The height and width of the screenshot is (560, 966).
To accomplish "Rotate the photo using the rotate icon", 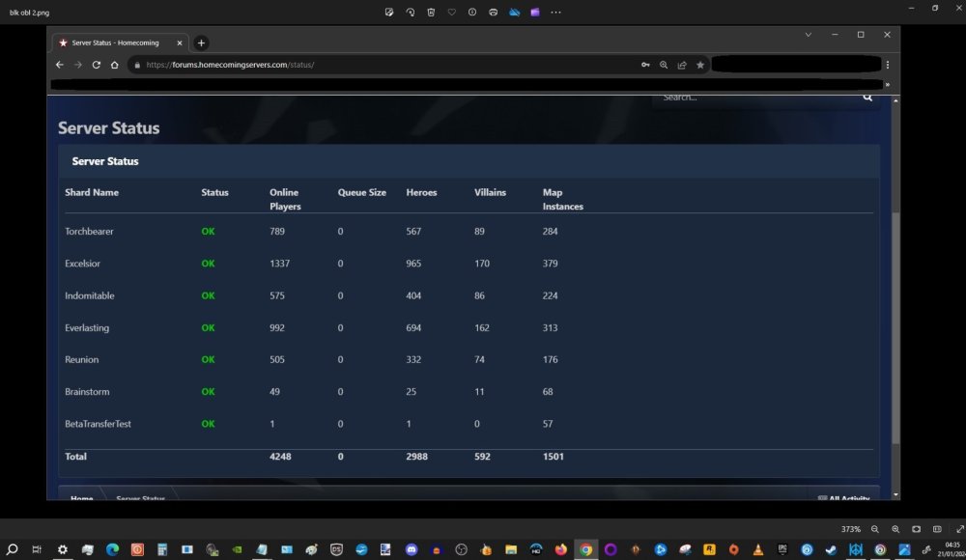I will point(411,13).
